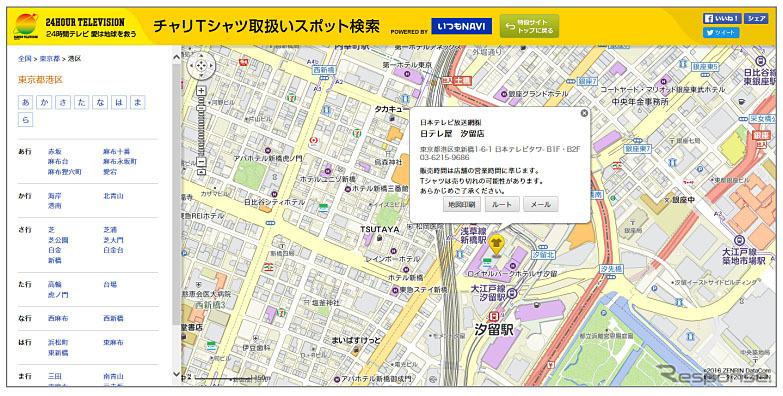Select the 愛宕 area link
Screen dimensions: 783x396
[110, 171]
